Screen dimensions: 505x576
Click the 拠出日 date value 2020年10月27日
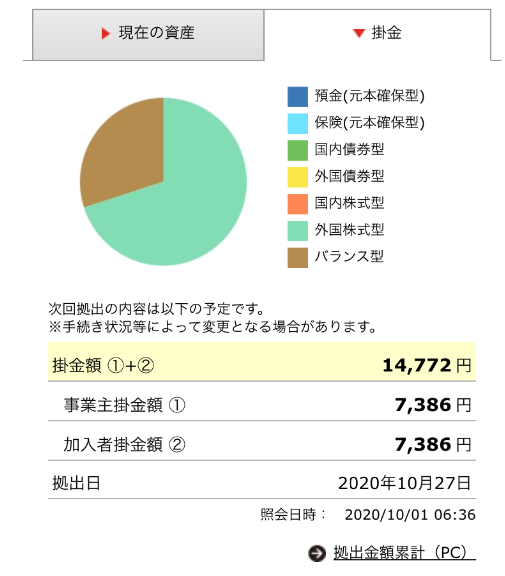coord(404,483)
